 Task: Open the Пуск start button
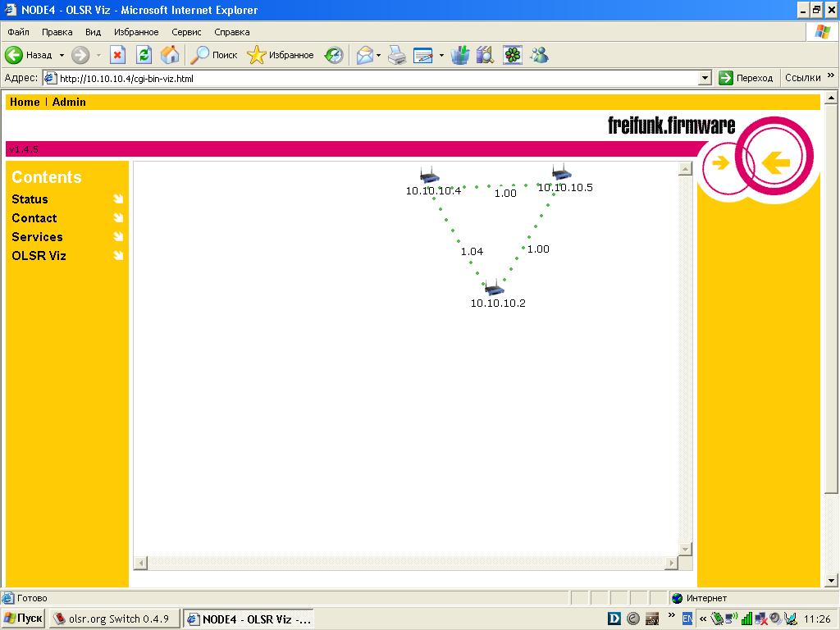coord(23,619)
